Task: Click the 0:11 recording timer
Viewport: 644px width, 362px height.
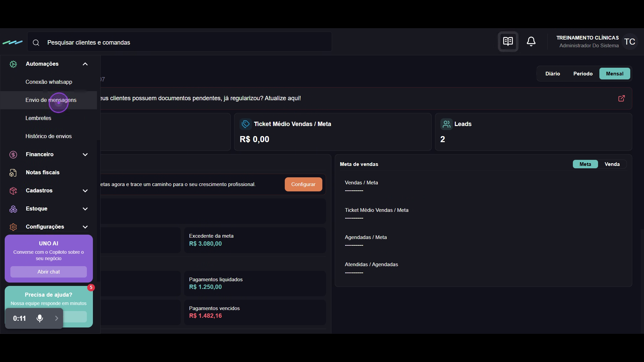Action: 19,318
